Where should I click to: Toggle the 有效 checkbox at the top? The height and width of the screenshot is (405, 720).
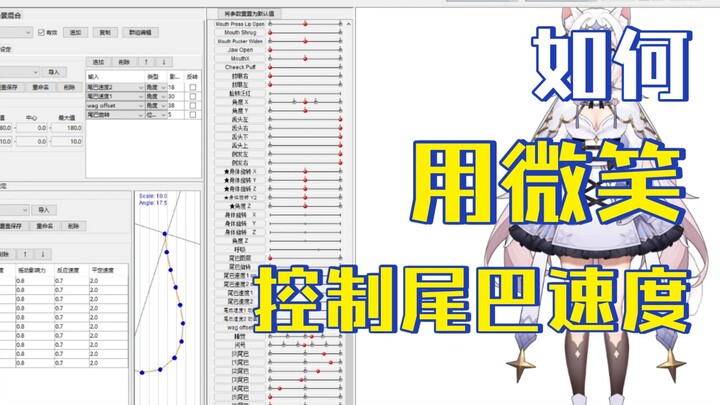(43, 31)
